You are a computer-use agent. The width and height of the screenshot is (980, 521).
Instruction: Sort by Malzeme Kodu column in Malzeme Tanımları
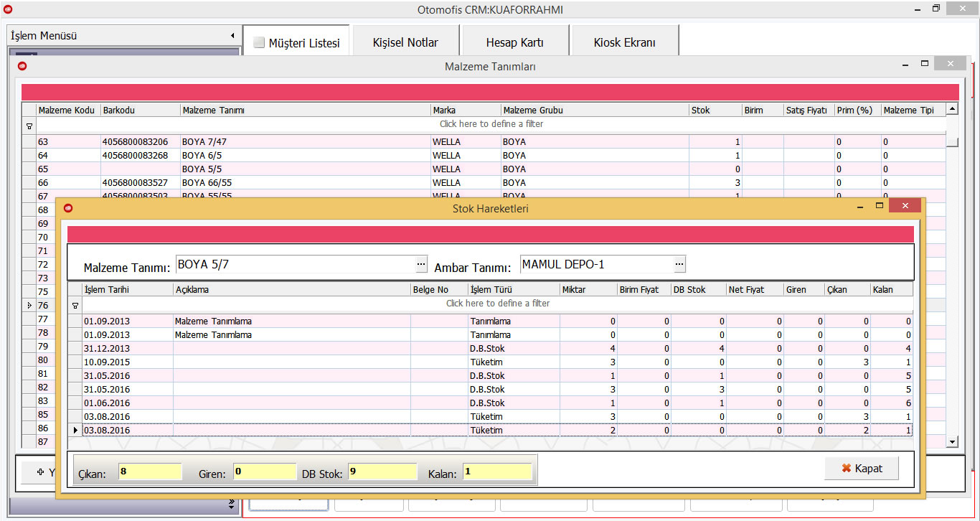[x=69, y=111]
